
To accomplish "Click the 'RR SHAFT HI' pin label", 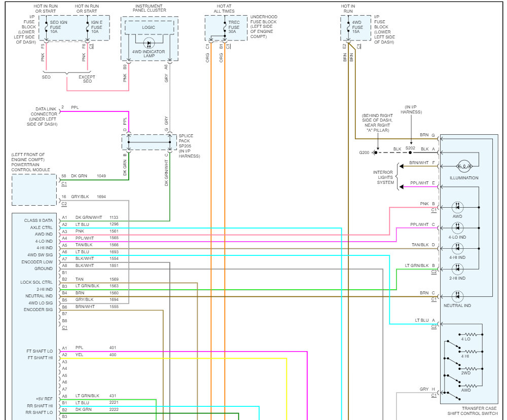I will click(40, 406).
